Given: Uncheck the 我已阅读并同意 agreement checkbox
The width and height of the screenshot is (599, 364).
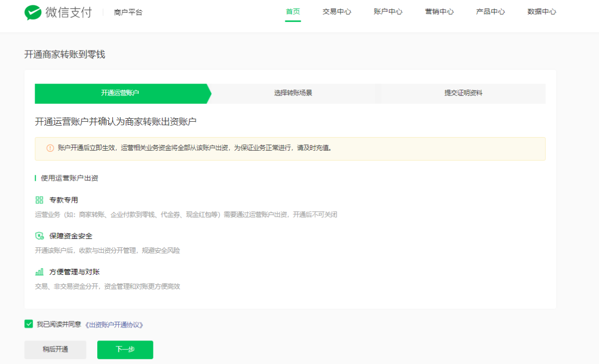Looking at the screenshot, I should [x=29, y=324].
